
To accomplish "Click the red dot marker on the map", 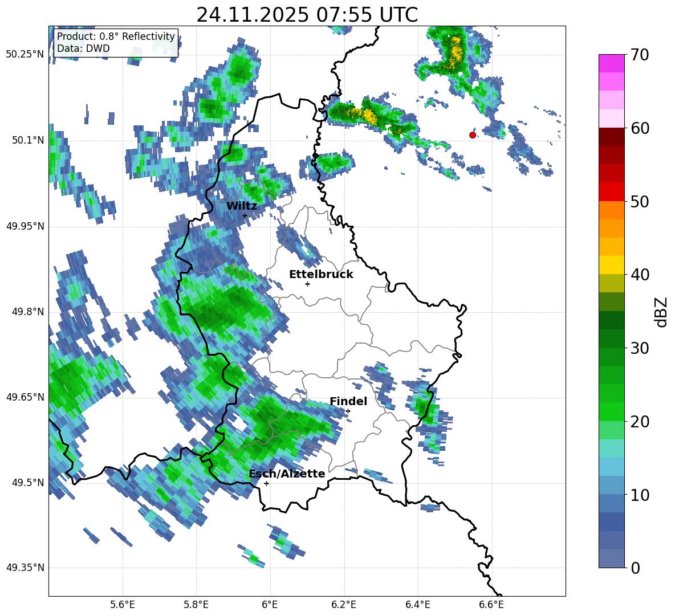I will tap(472, 135).
